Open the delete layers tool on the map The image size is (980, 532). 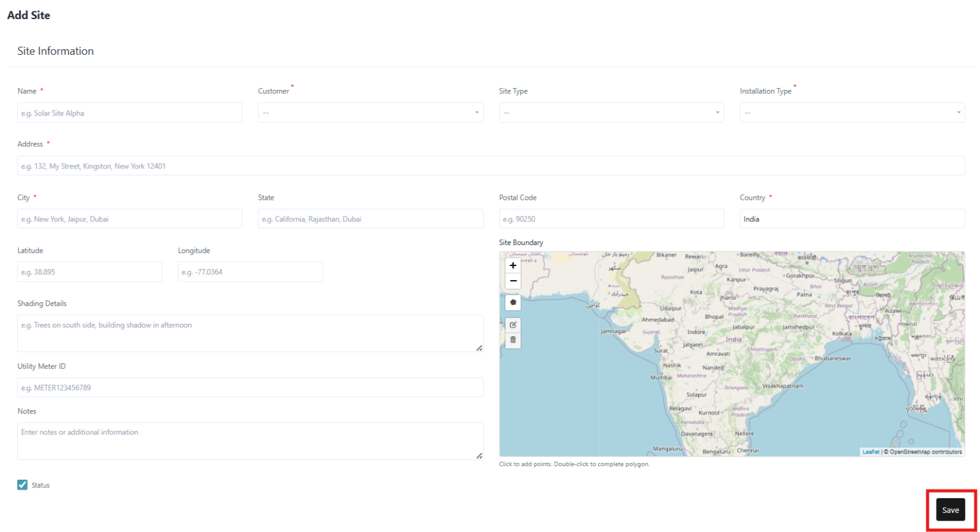click(x=513, y=340)
